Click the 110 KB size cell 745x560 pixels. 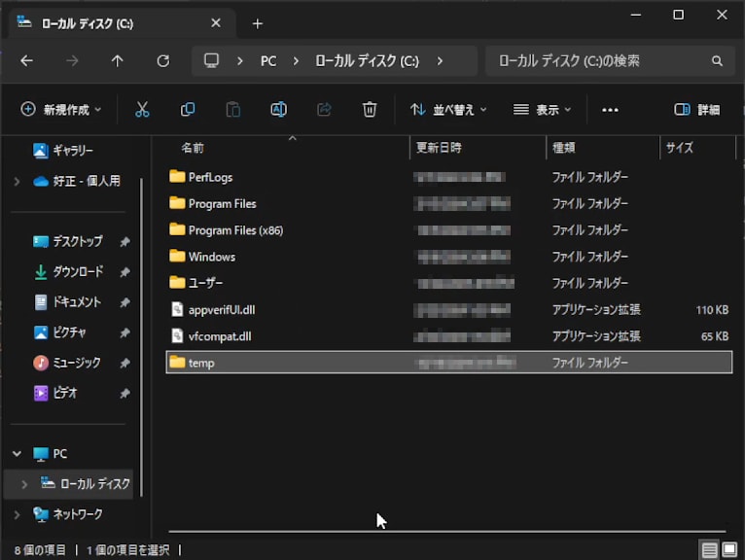(x=712, y=310)
